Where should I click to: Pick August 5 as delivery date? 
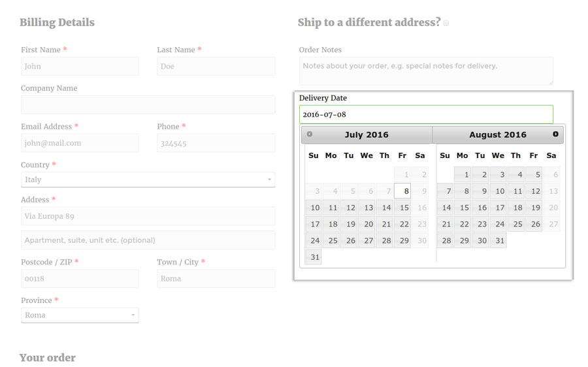534,174
